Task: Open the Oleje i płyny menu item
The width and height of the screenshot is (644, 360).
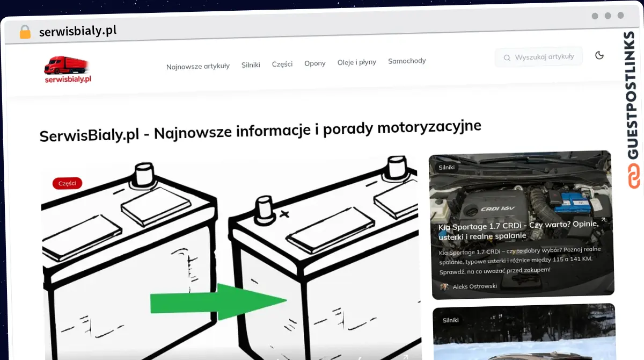Action: [357, 62]
